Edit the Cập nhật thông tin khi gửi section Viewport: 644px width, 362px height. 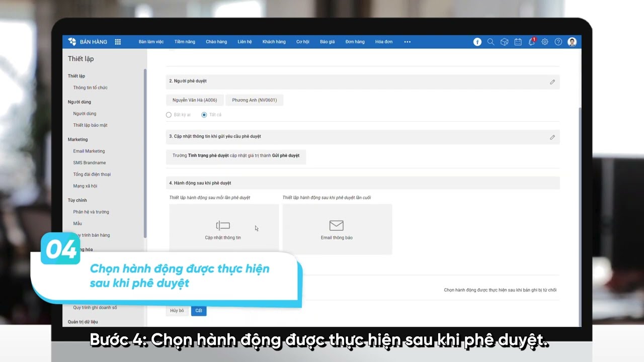point(552,137)
